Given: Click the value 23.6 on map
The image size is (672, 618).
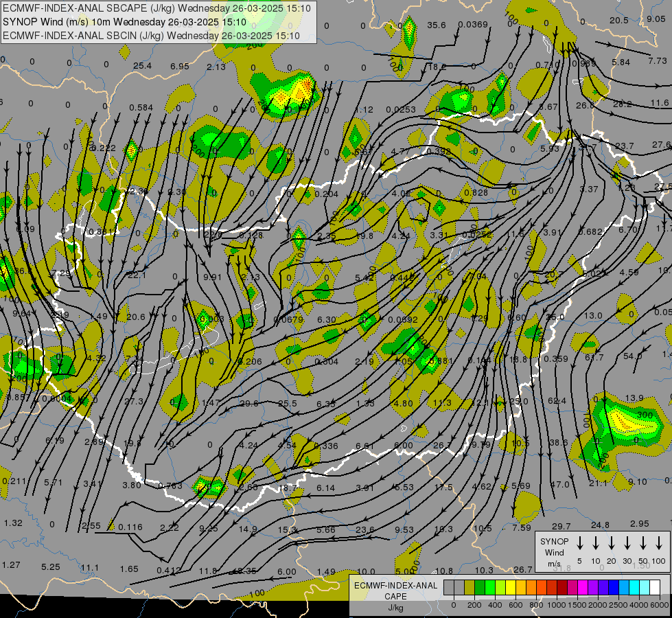Looking at the screenshot, I should click(x=365, y=529).
